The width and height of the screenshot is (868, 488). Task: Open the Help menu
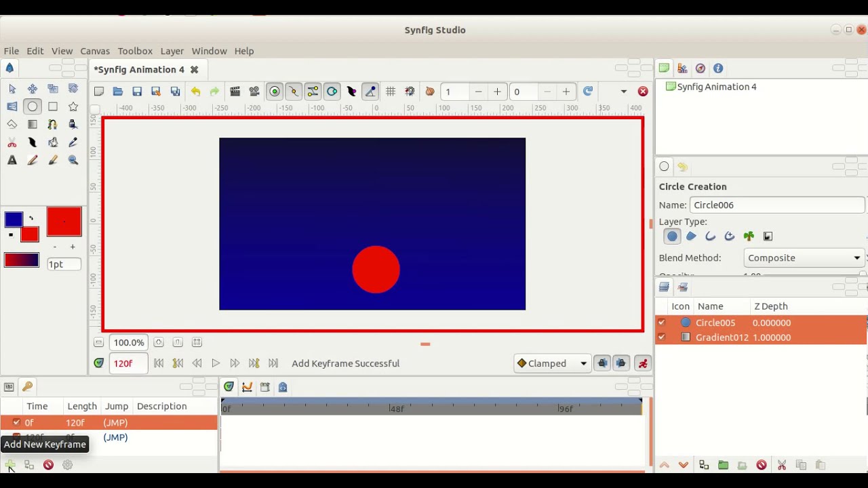pos(244,51)
